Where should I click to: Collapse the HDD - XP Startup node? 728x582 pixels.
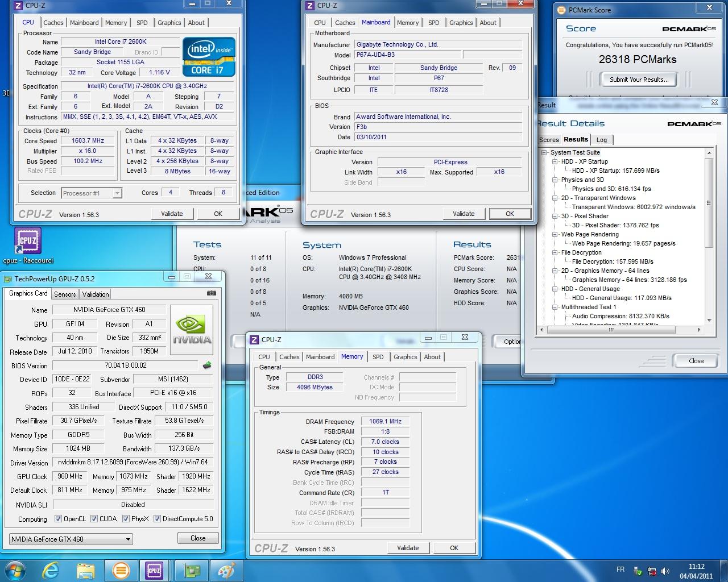coord(555,161)
